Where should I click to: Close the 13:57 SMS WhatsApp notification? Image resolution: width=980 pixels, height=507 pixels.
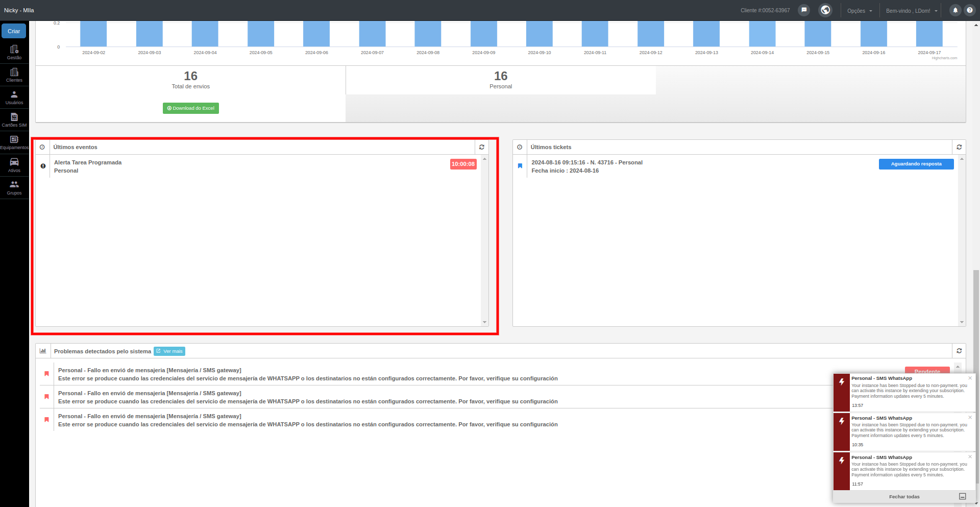[970, 378]
